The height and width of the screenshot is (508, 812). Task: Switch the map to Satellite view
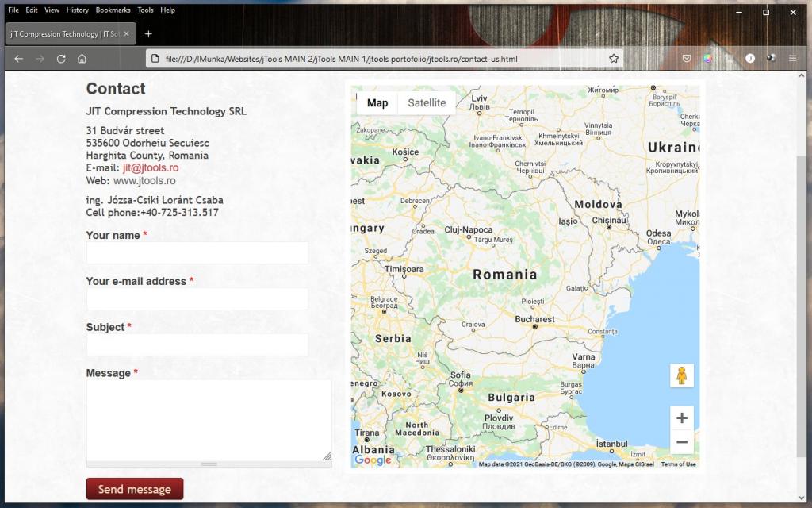click(x=427, y=103)
